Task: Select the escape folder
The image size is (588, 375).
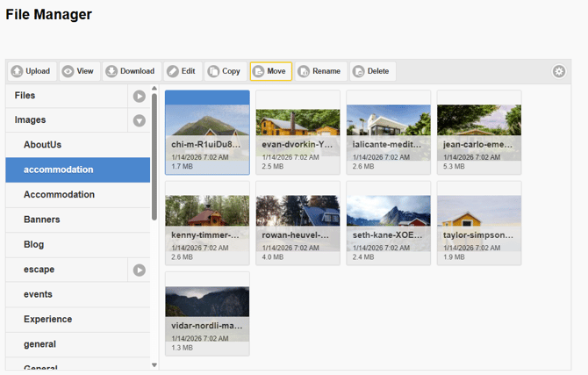Action: (67, 270)
